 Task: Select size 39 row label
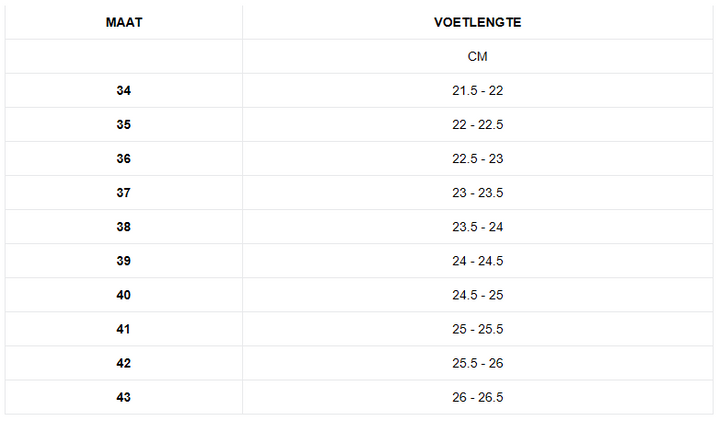pyautogui.click(x=124, y=261)
